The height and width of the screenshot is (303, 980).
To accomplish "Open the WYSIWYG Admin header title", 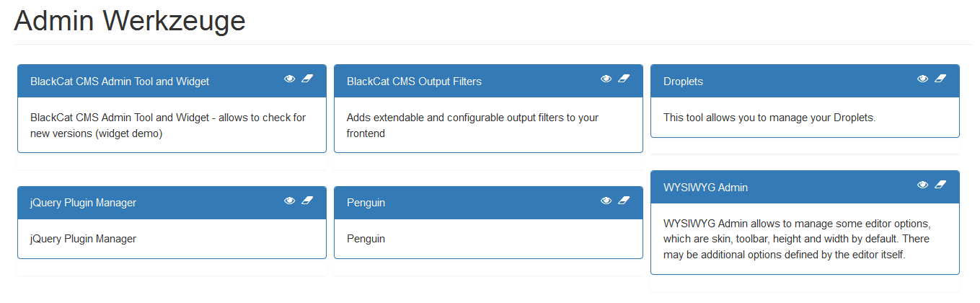I will point(705,188).
